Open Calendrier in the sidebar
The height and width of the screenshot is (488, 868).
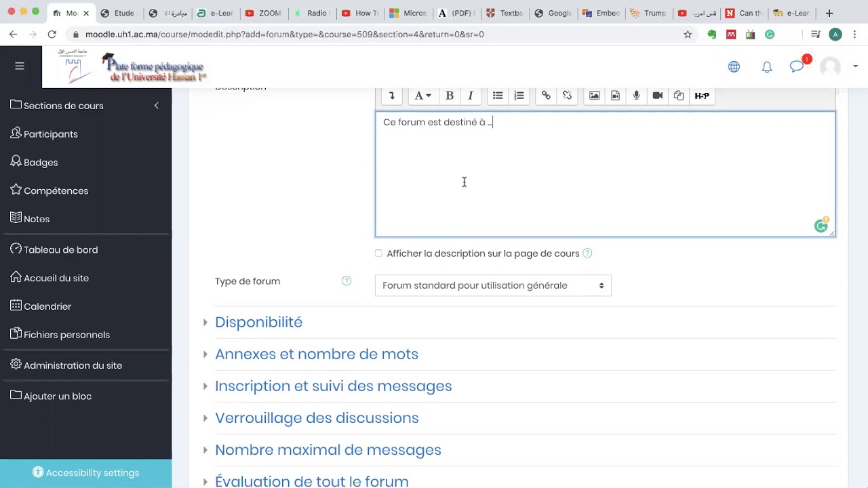point(41,306)
